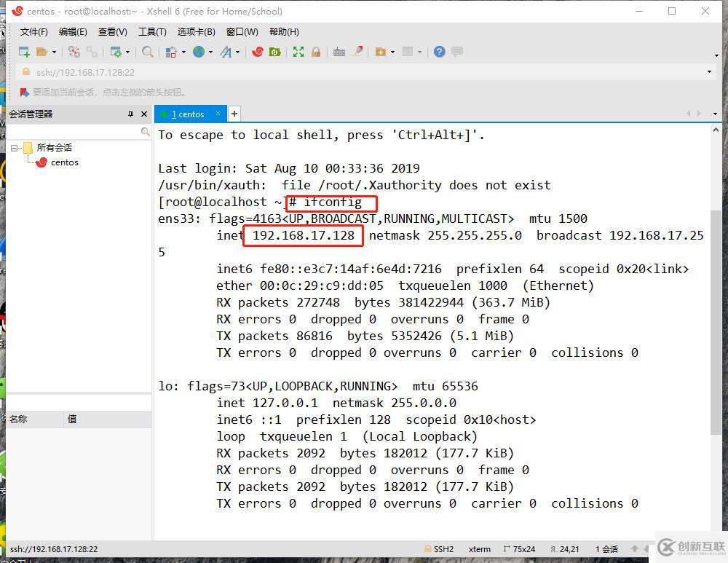Click the chat bubble feedback icon

click(x=457, y=52)
